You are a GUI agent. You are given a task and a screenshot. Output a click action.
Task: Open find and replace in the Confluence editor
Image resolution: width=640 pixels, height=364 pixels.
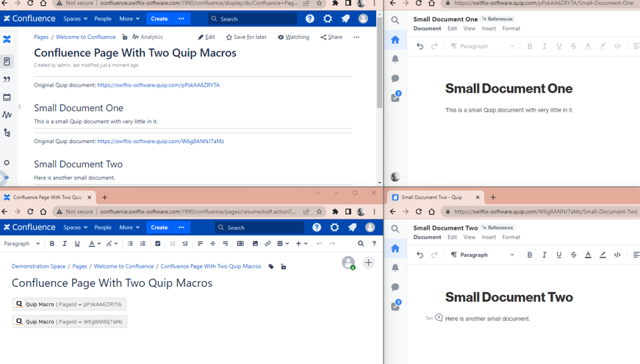361,244
